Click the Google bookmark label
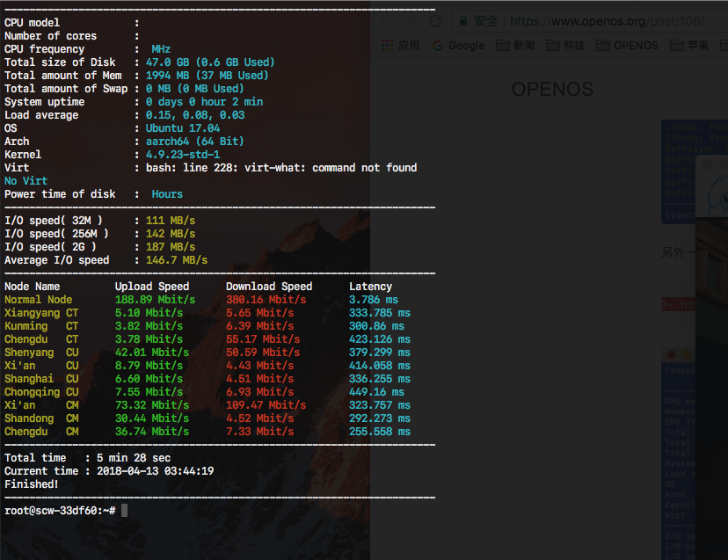 point(466,46)
